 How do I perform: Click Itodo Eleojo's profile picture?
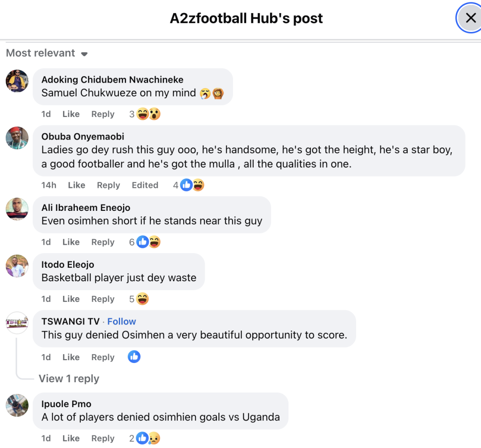point(17,266)
